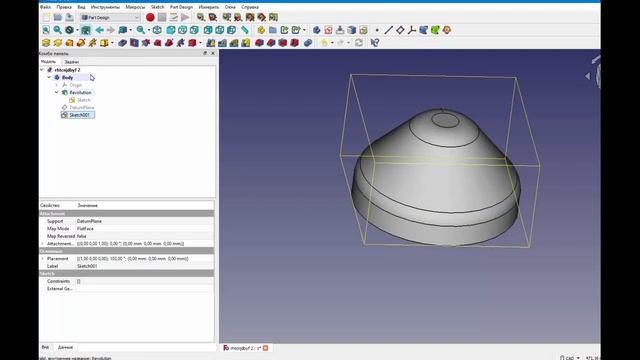Toggle the bounding box display
Screen dimensions: 640x360
86,30
